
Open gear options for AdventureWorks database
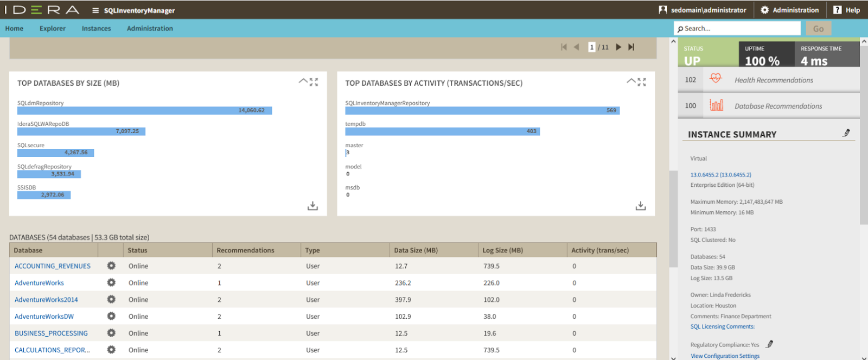click(111, 282)
